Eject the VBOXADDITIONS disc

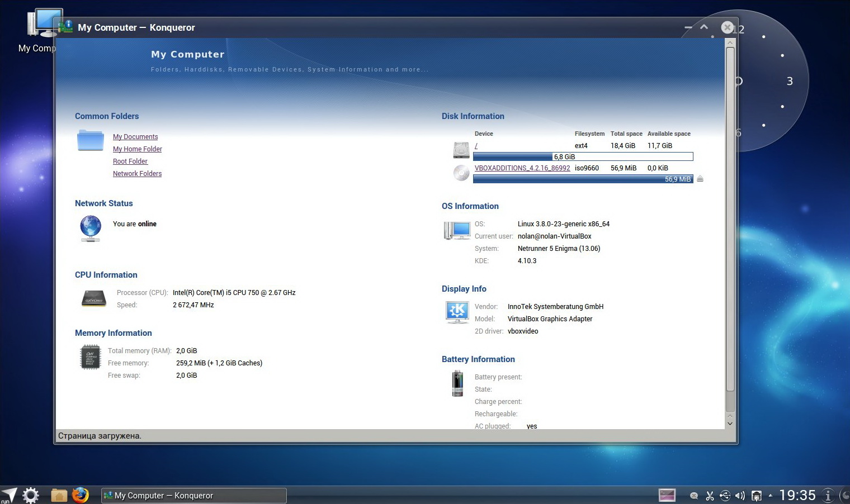pos(700,179)
